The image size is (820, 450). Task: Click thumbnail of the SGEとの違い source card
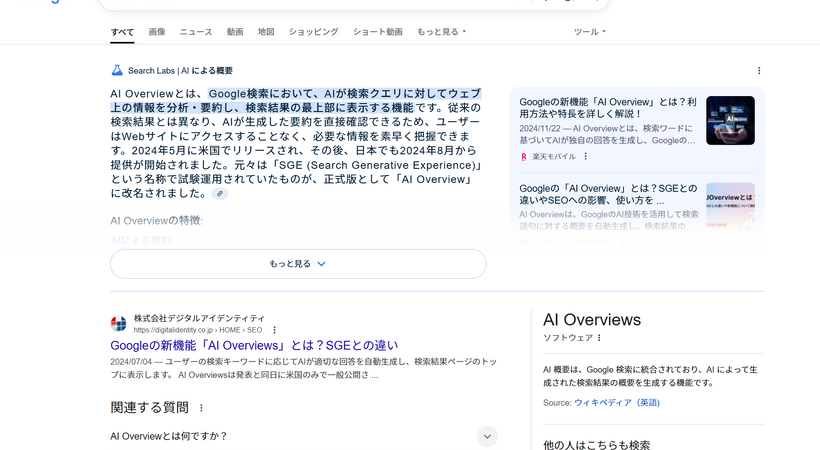tap(730, 207)
